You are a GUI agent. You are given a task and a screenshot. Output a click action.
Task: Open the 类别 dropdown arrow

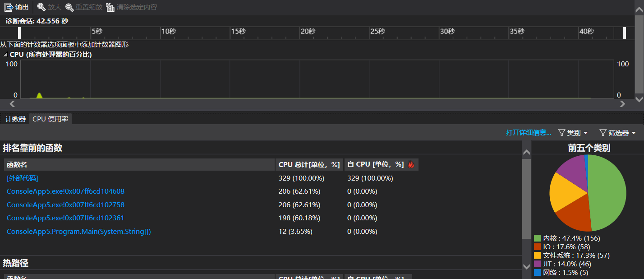586,133
